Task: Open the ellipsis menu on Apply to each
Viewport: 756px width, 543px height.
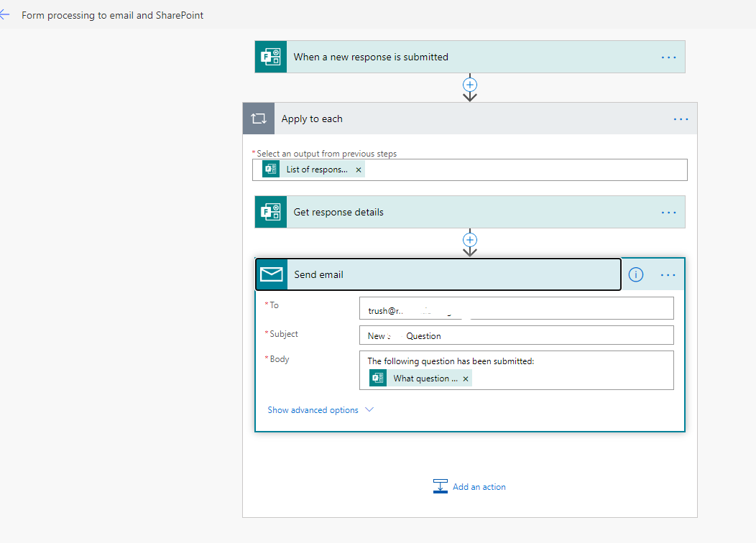Action: click(680, 119)
